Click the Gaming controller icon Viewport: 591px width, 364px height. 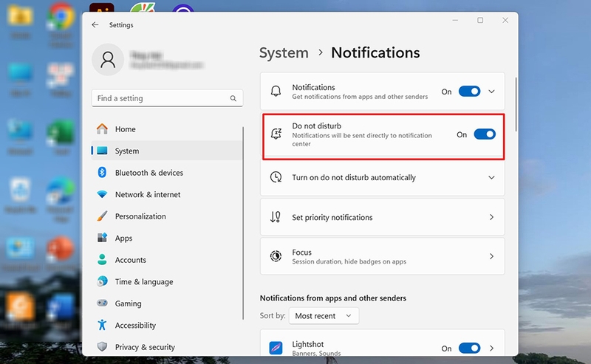click(102, 303)
